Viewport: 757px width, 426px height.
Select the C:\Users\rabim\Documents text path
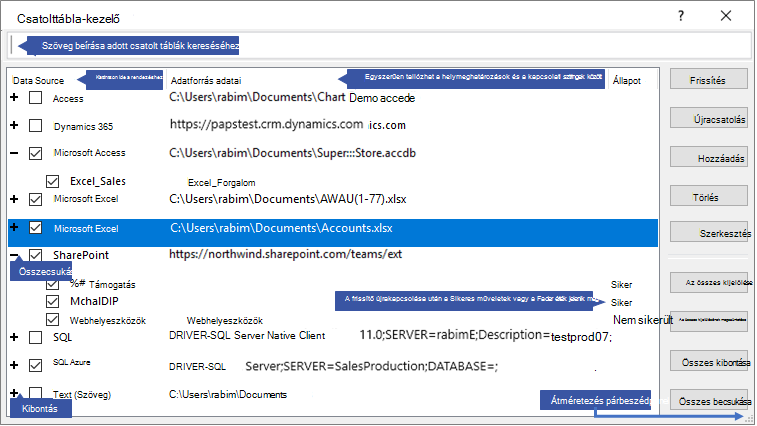(x=228, y=395)
